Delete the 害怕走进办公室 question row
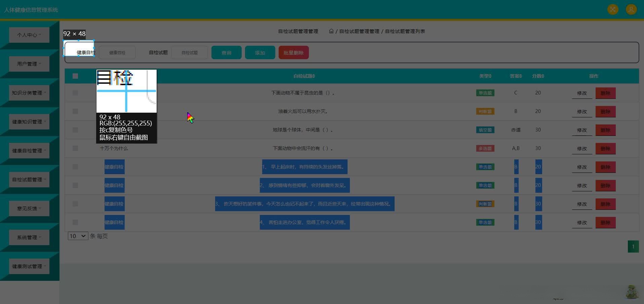 pyautogui.click(x=606, y=223)
